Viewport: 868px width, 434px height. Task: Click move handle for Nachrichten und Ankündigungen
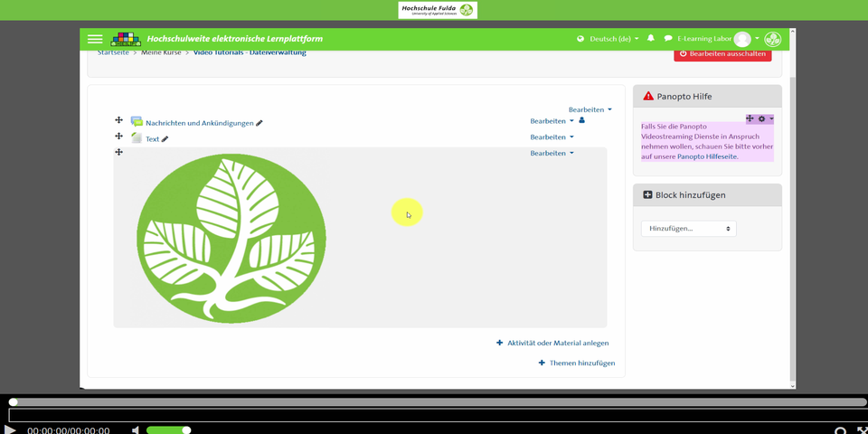click(118, 120)
